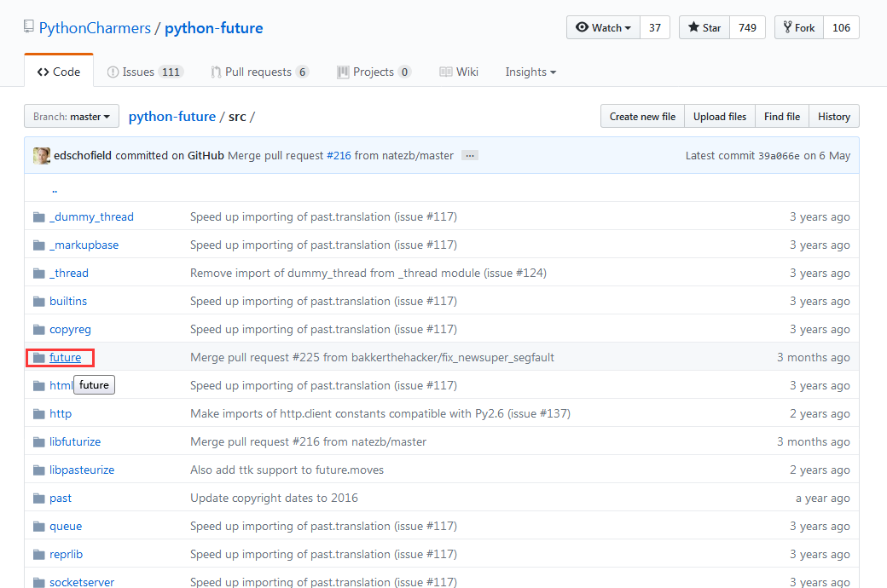
Task: Fork the python-future repository
Action: click(799, 28)
